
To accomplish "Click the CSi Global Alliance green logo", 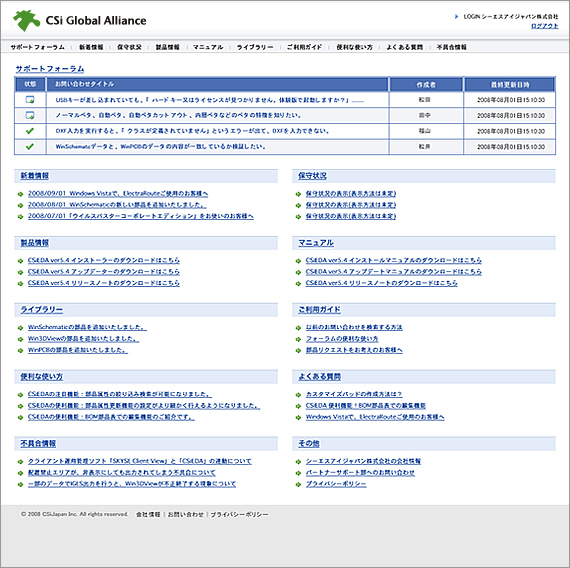I will 26,20.
